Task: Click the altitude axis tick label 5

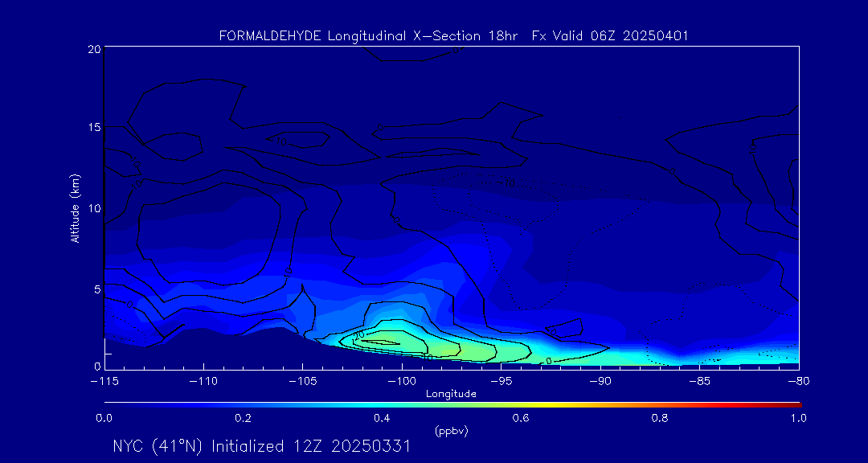Action: click(x=97, y=289)
